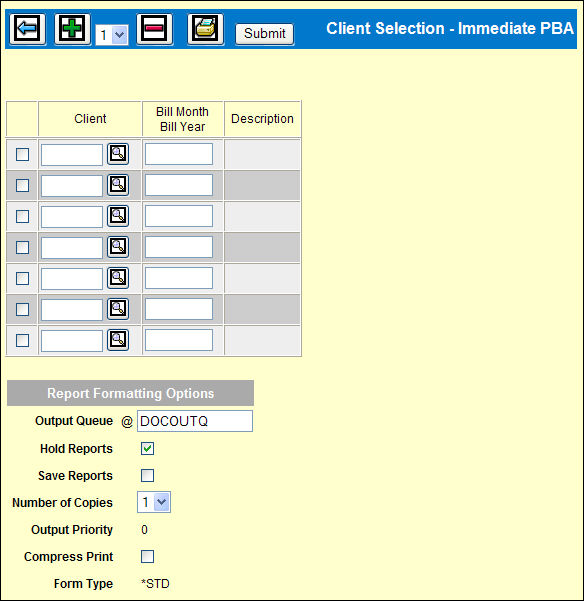Open client lookup magnifier in second row
This screenshot has height=601, width=584.
point(118,185)
